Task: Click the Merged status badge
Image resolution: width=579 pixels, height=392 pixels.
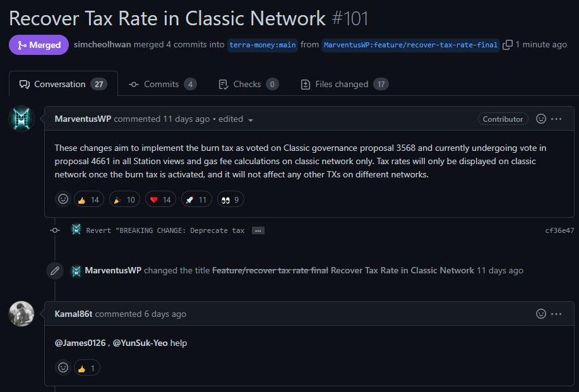Action: (x=39, y=45)
